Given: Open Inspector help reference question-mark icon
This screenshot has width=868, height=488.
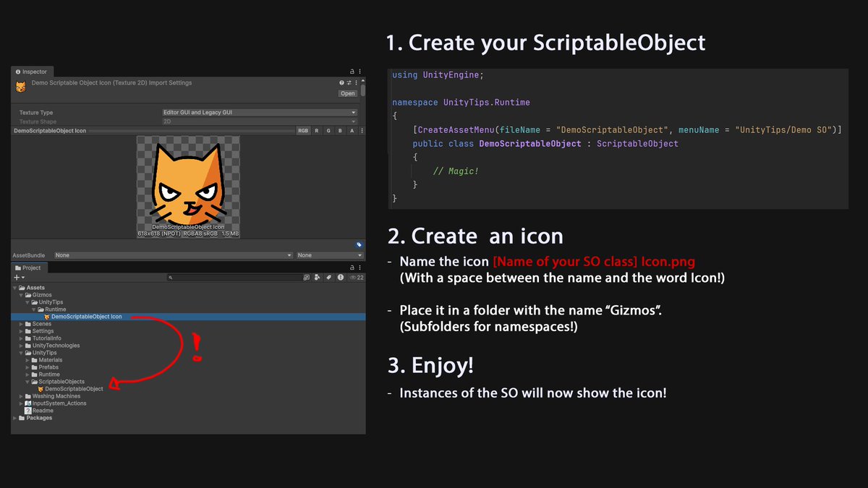Looking at the screenshot, I should click(342, 83).
